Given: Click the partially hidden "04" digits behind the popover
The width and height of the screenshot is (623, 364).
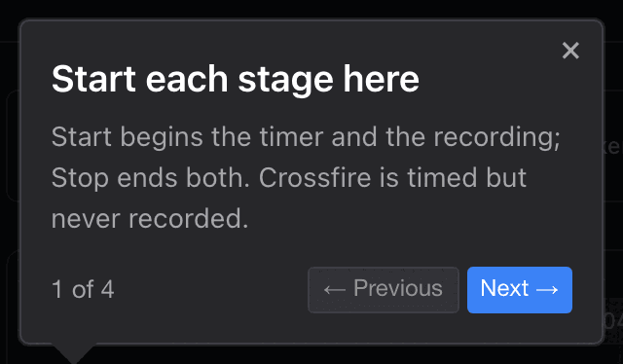Looking at the screenshot, I should 613,320.
